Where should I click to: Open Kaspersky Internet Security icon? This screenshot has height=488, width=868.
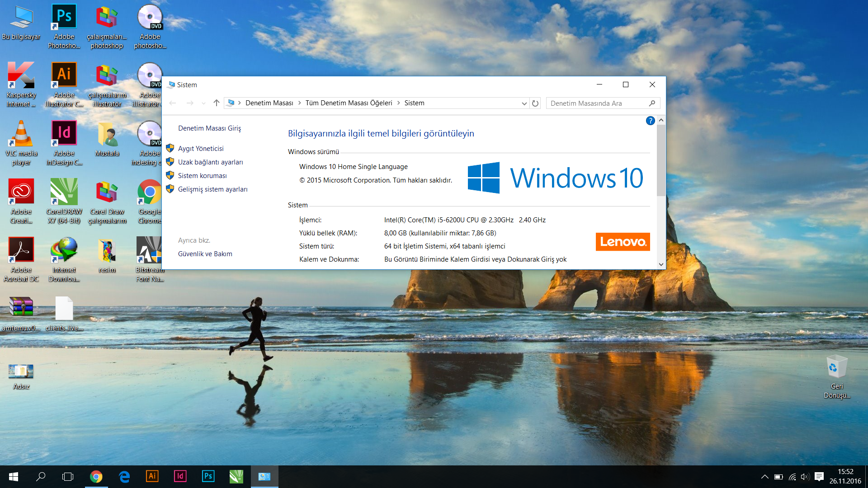[x=21, y=84]
